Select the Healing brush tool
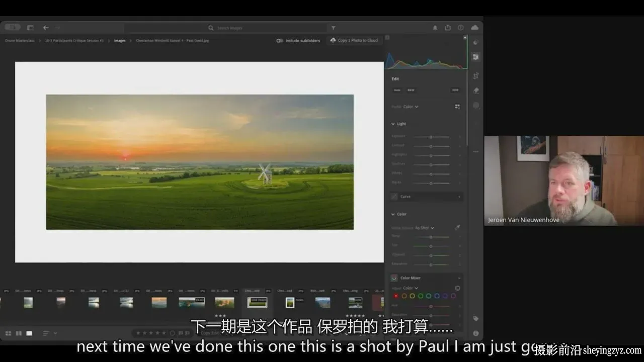 coord(475,90)
